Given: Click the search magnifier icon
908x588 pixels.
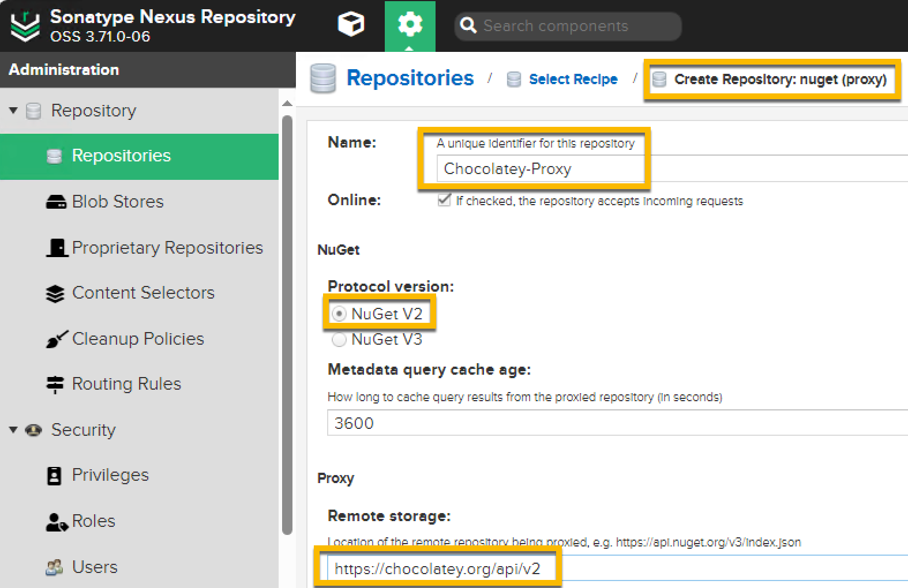Looking at the screenshot, I should click(x=468, y=25).
